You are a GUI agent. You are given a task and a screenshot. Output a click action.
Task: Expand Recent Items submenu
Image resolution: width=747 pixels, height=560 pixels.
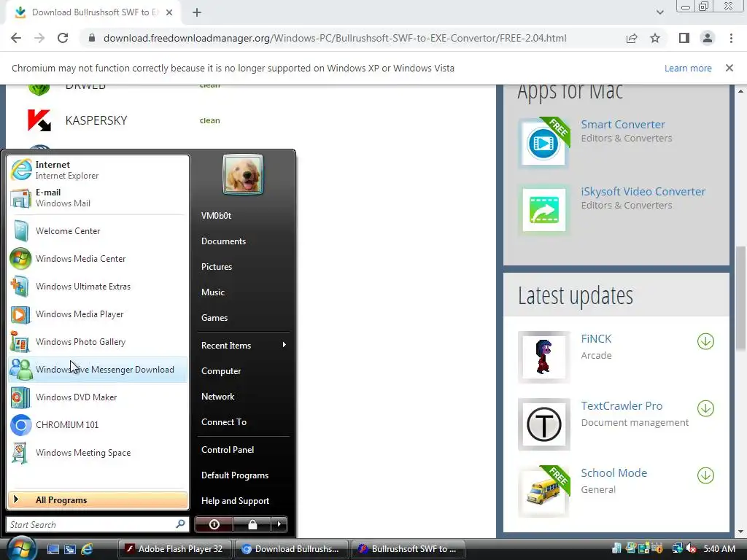coord(243,345)
